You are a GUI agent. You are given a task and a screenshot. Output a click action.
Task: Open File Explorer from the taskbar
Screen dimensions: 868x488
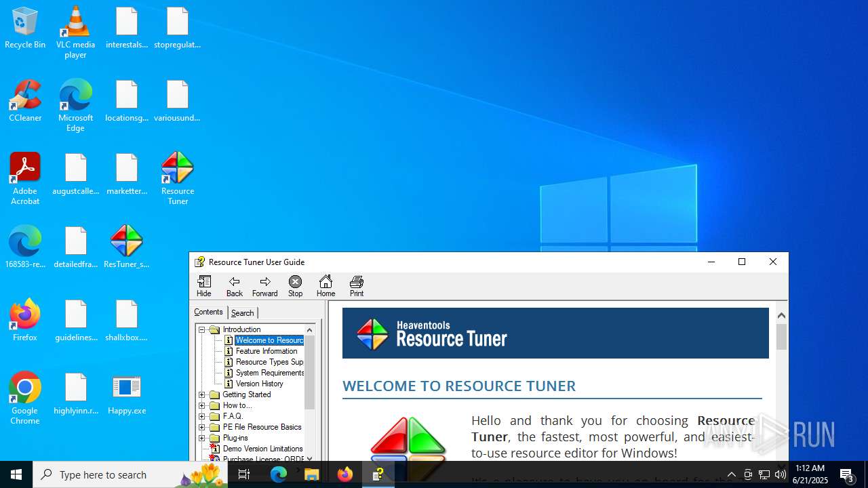click(312, 474)
